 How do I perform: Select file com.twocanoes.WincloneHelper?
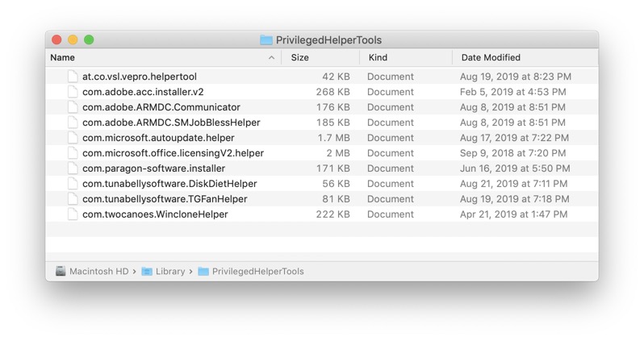coord(155,214)
